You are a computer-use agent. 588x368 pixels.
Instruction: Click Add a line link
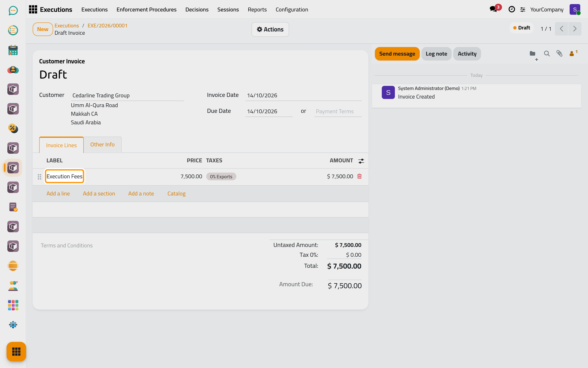pos(58,194)
